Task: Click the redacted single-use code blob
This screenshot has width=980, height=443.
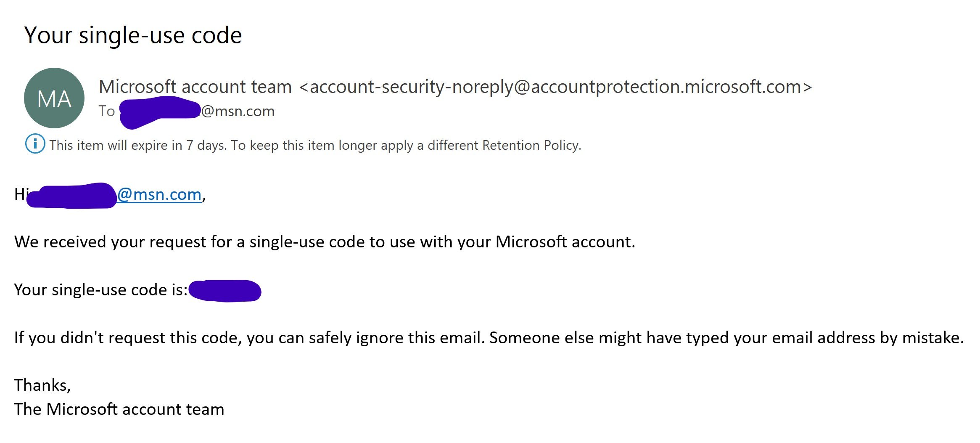Action: (x=225, y=291)
